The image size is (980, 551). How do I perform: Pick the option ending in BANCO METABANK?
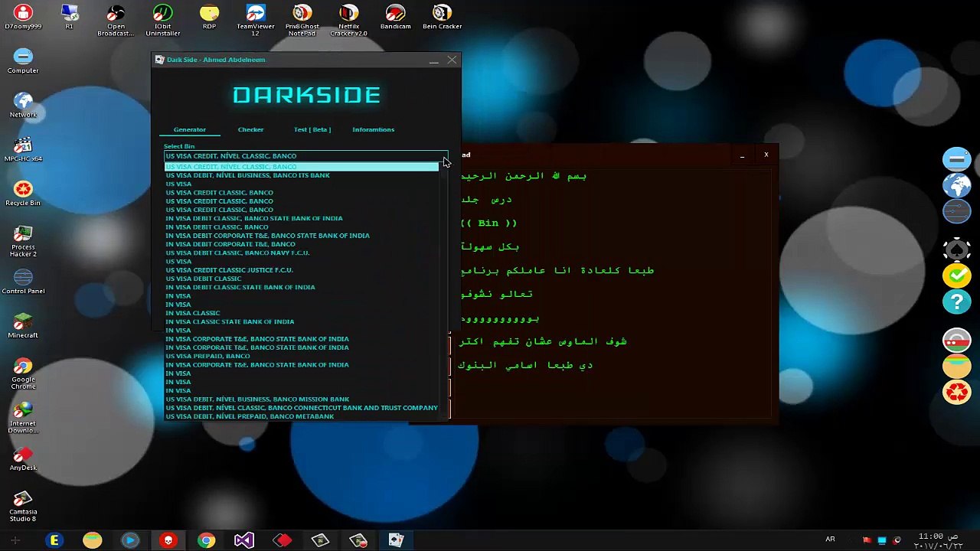(x=302, y=416)
